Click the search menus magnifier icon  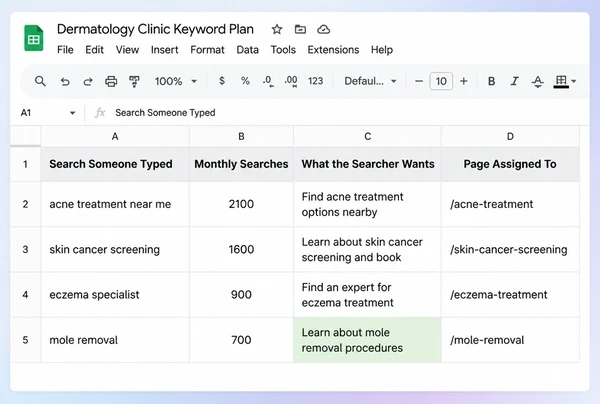[x=40, y=81]
